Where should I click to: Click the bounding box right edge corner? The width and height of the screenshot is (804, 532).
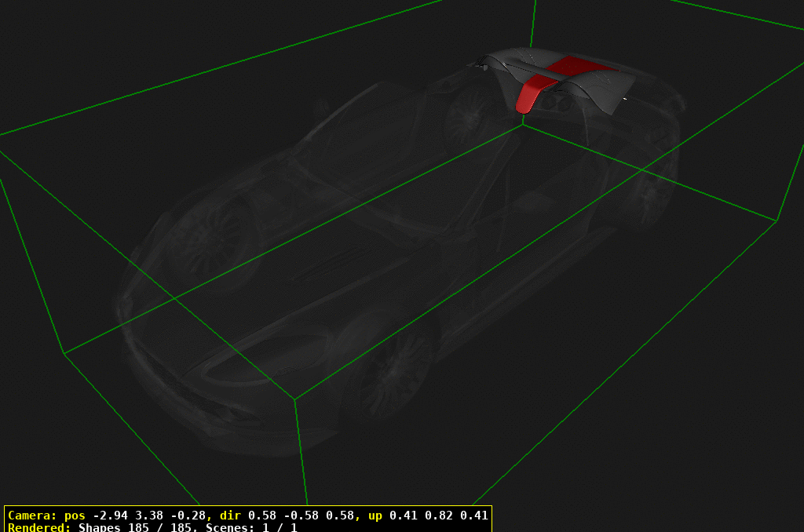777,220
